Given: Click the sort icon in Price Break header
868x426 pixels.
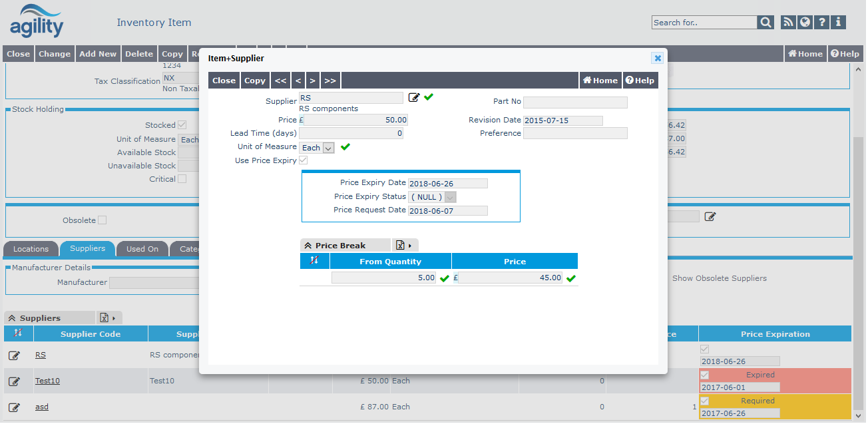Looking at the screenshot, I should 315,262.
